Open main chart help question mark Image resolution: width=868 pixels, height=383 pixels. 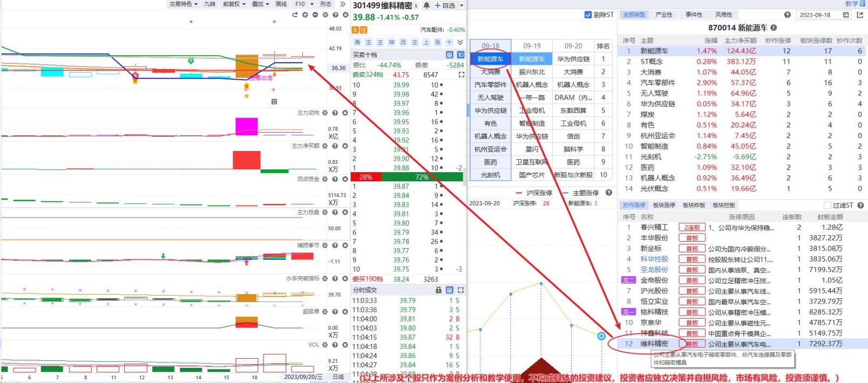coord(335,15)
